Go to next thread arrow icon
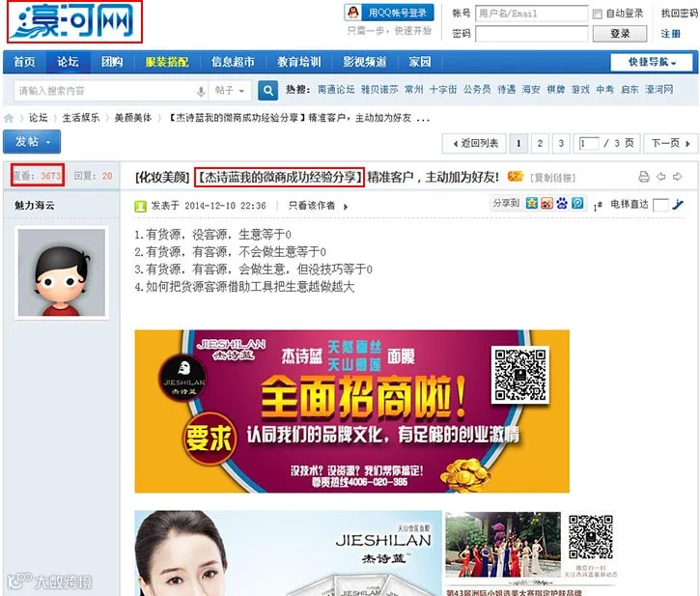 coord(677,177)
